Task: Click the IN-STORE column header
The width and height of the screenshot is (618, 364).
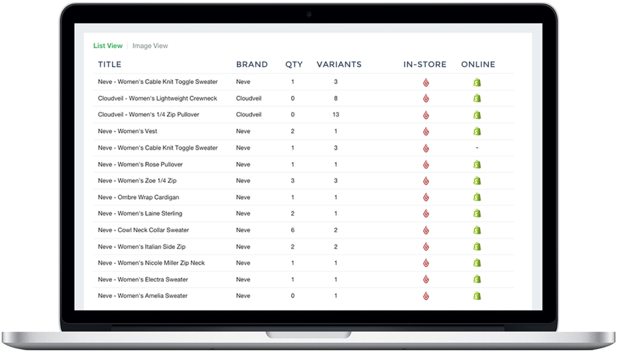Action: click(x=425, y=65)
